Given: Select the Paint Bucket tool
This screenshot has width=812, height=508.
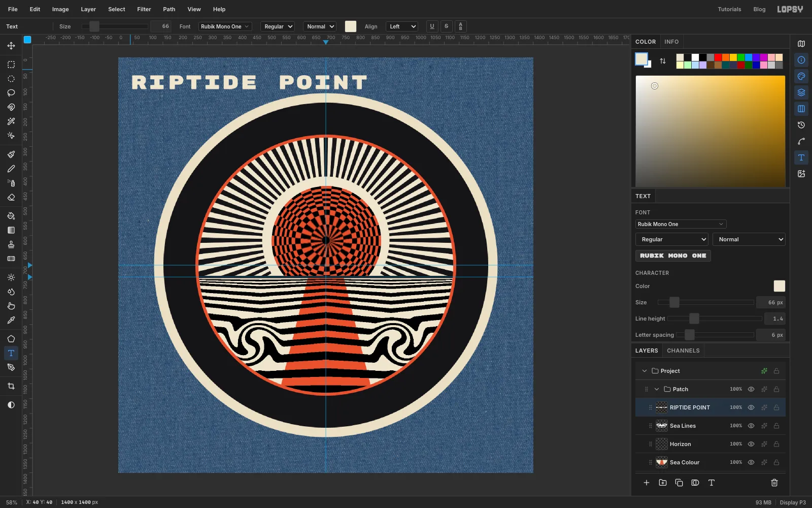Looking at the screenshot, I should click(x=11, y=216).
